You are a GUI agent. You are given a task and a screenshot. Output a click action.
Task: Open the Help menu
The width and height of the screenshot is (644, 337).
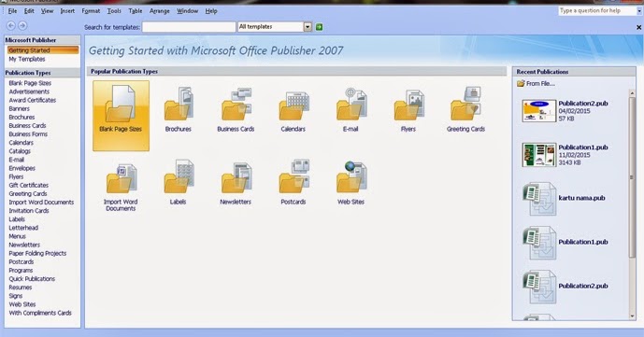tap(211, 11)
